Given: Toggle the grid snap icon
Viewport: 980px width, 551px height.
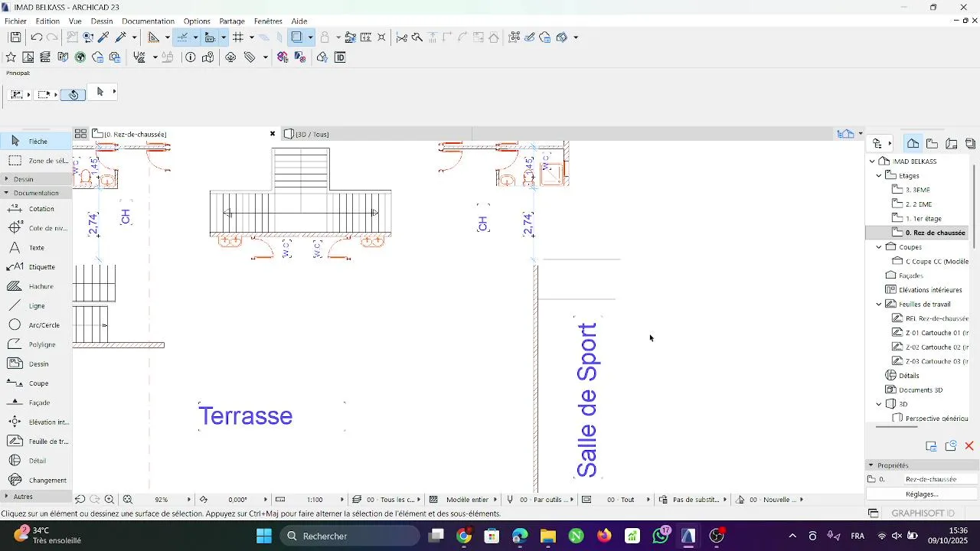Looking at the screenshot, I should click(238, 37).
